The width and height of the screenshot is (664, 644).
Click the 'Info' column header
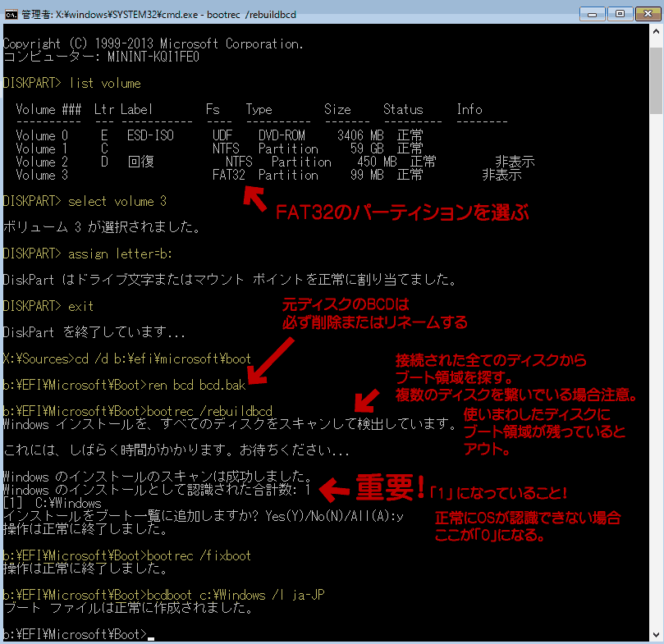click(x=469, y=110)
